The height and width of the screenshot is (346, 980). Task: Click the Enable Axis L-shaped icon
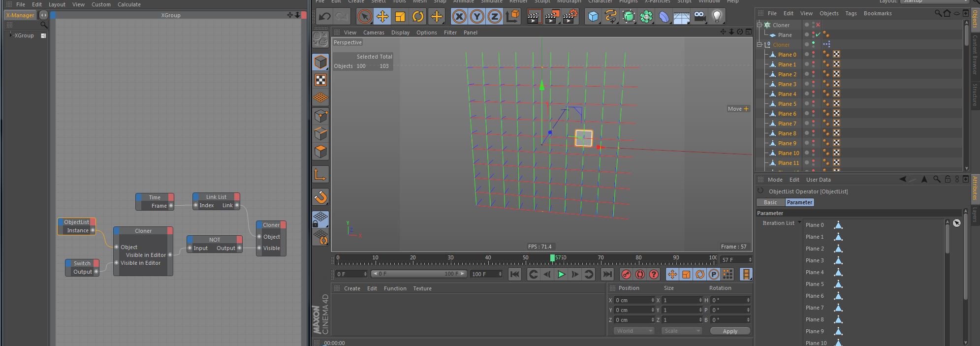(320, 174)
